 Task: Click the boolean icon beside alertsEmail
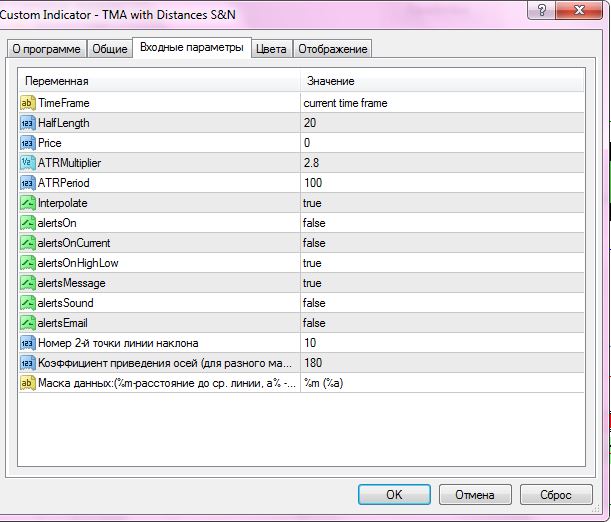click(27, 323)
